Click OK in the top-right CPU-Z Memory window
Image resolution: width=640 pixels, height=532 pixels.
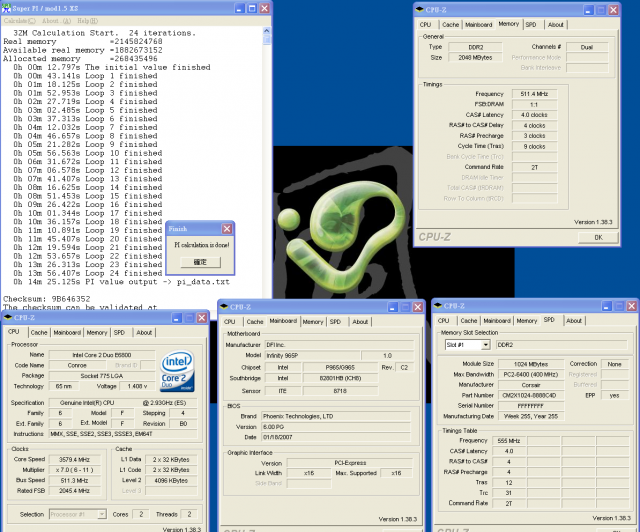598,237
